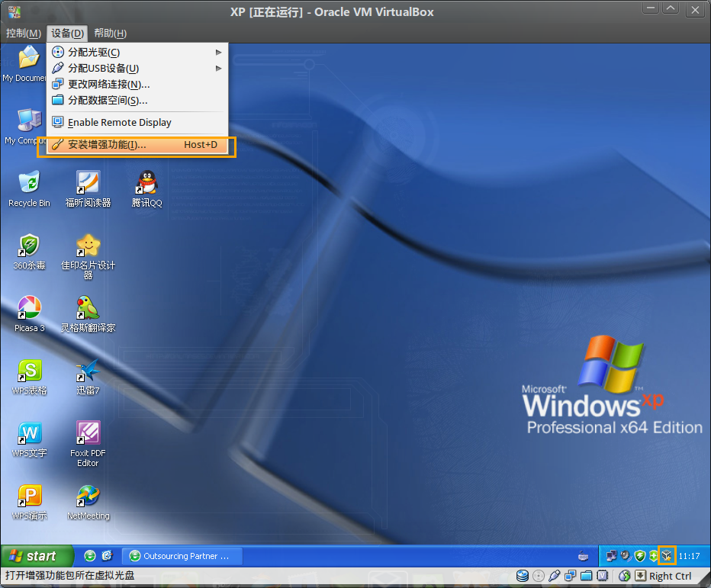Toggle Enable Remote Display menu entry
711x588 pixels.
click(137, 123)
